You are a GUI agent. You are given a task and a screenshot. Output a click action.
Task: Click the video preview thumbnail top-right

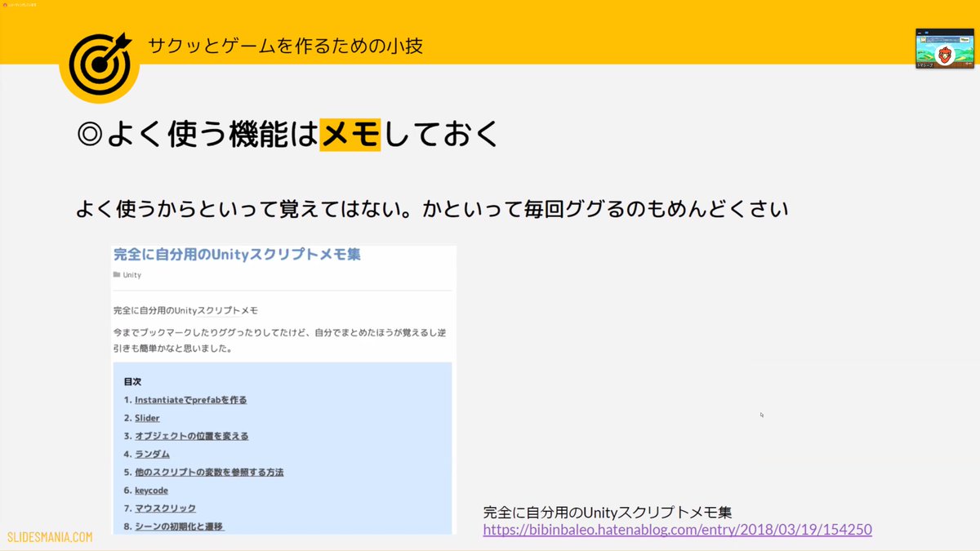944,48
